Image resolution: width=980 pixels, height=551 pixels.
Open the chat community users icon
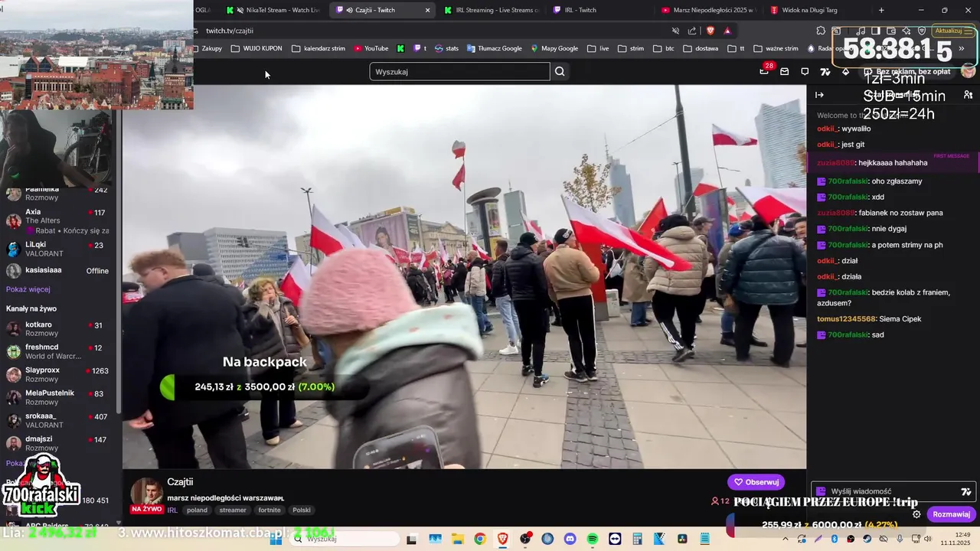point(968,95)
